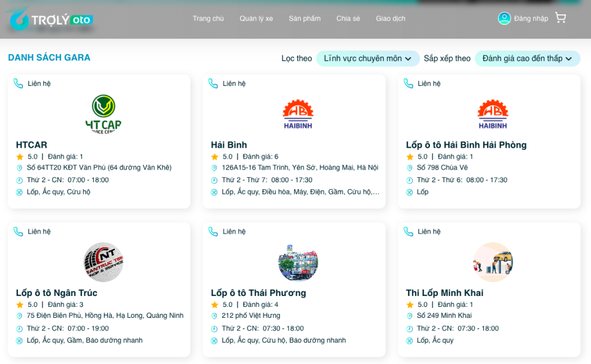
Task: Open the HTCAR garage title
Action: coord(32,145)
